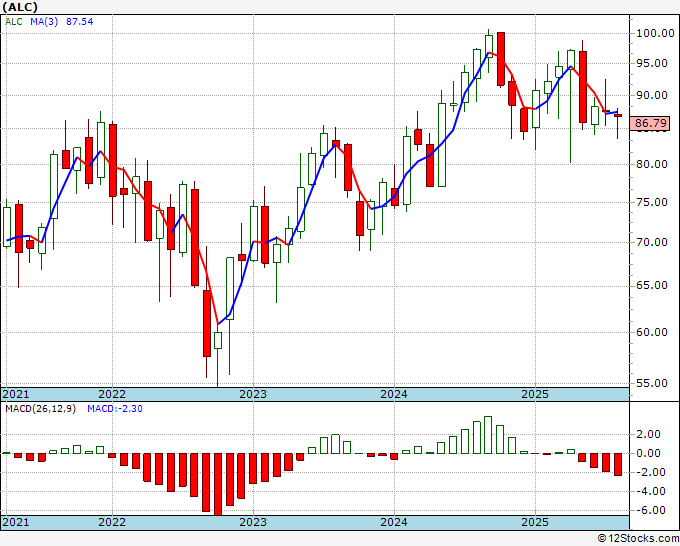The image size is (680, 546).
Task: Click 2024 on the MACD timeline
Action: pyautogui.click(x=394, y=522)
